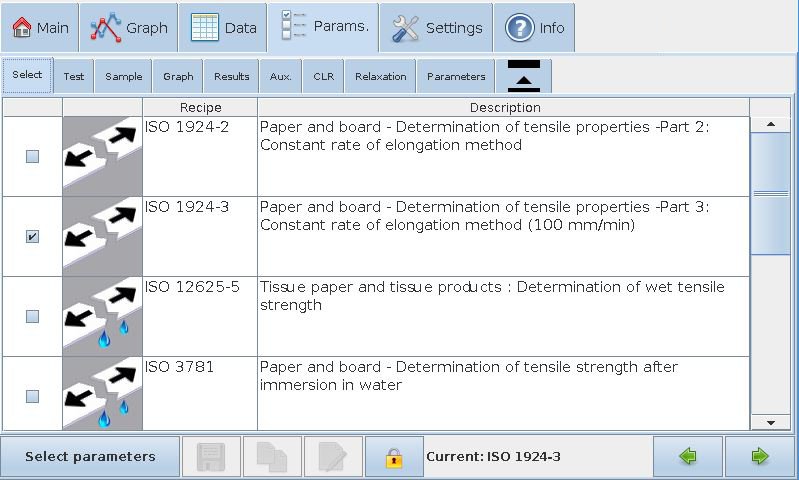Image resolution: width=799 pixels, height=480 pixels.
Task: Click the ISO 1924-3 tensile test thumbnail
Action: [x=102, y=236]
